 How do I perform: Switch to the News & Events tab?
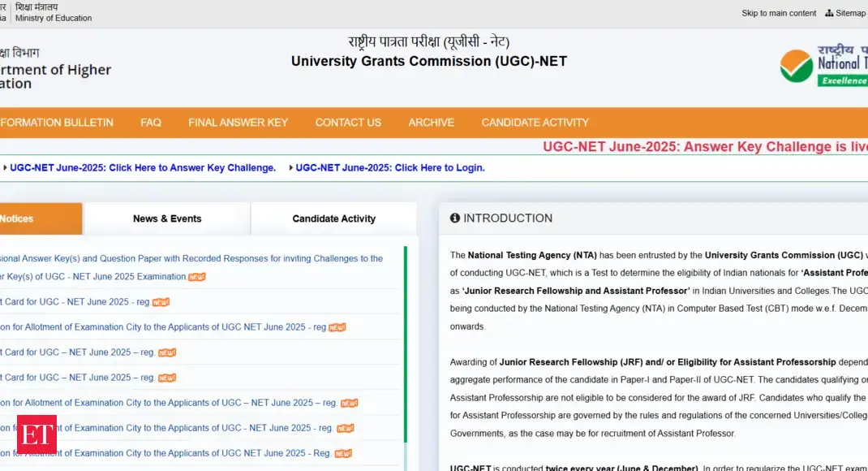click(167, 218)
